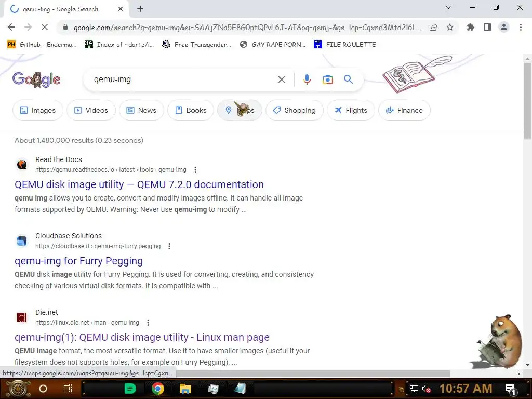
Task: Open QEMU disk image utility documentation link
Action: [x=139, y=184]
